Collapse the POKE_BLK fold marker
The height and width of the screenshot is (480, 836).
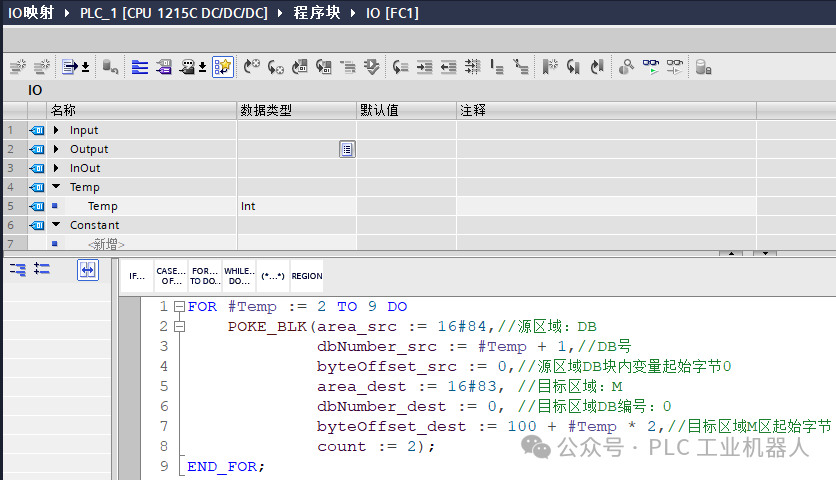pos(180,326)
